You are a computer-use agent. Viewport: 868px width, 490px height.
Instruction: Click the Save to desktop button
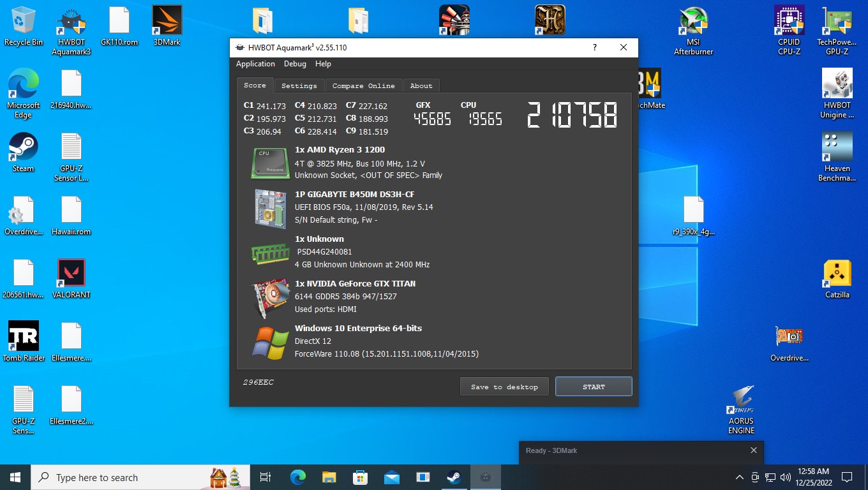click(x=504, y=387)
